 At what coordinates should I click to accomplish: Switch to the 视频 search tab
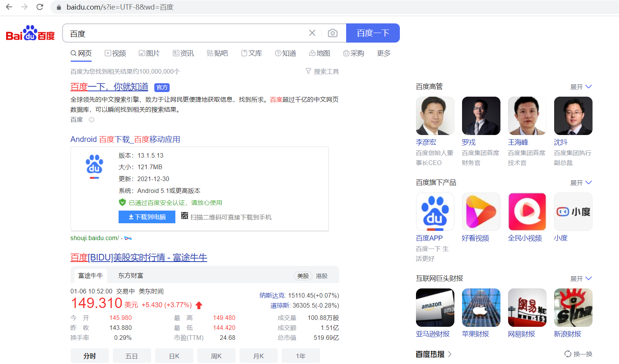click(x=115, y=53)
